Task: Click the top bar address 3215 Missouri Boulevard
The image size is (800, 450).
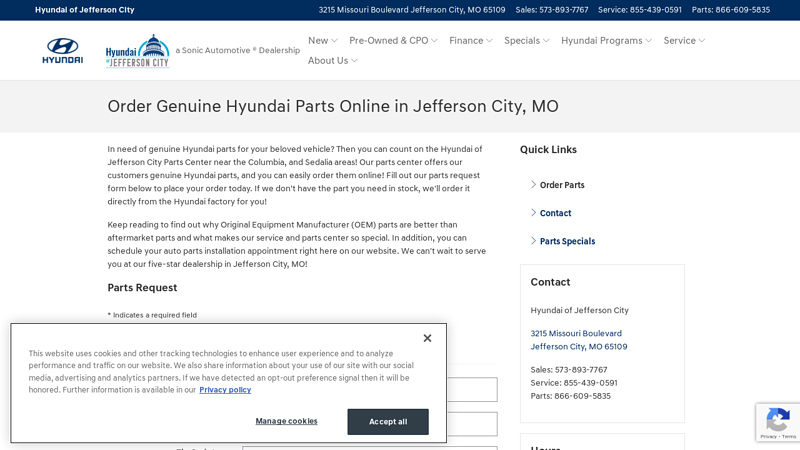Action: point(412,10)
